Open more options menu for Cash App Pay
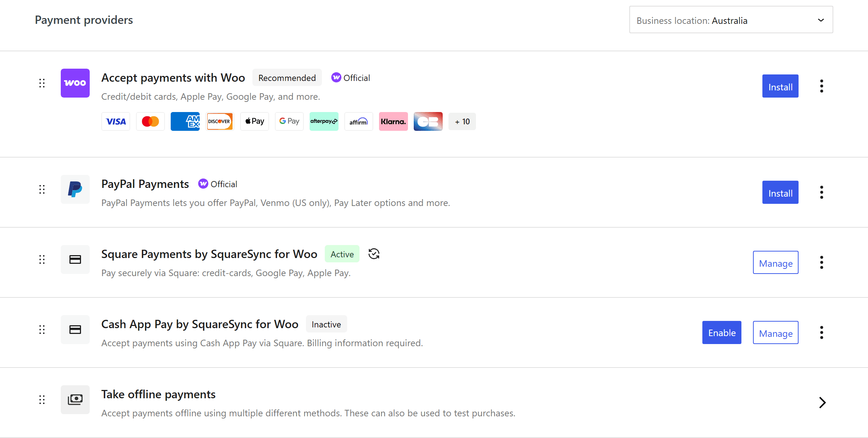Screen dimensions: 868x438 (822, 332)
